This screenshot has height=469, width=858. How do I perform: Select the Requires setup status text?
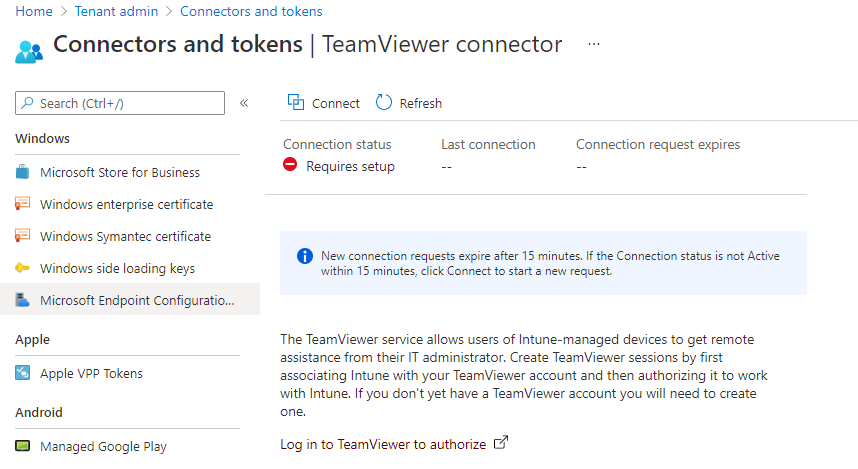(x=350, y=166)
